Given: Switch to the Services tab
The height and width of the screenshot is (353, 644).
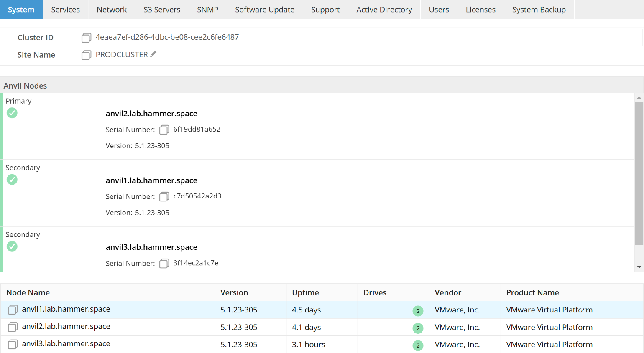Looking at the screenshot, I should pos(65,9).
